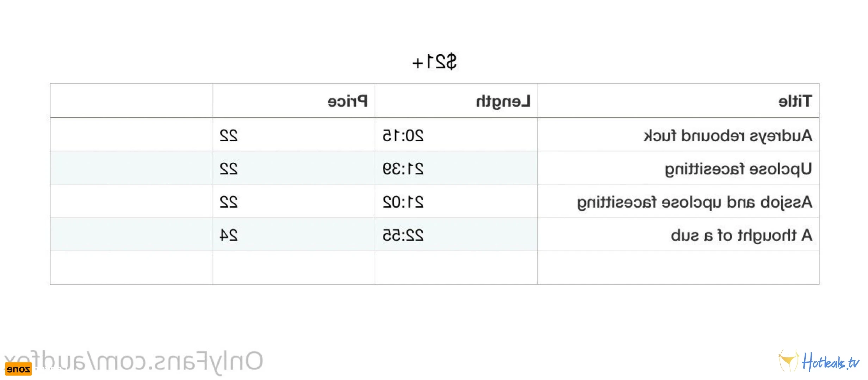This screenshot has width=868, height=380.
Task: Select the title cell in first row
Action: pyautogui.click(x=678, y=135)
